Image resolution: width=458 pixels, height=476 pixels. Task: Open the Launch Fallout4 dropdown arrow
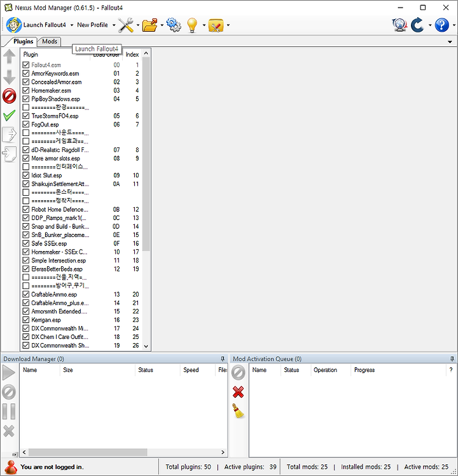(x=72, y=25)
